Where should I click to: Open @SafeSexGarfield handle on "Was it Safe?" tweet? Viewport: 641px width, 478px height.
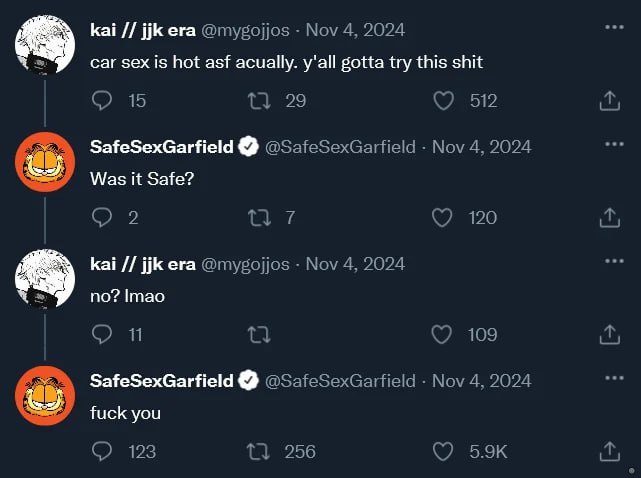click(340, 147)
